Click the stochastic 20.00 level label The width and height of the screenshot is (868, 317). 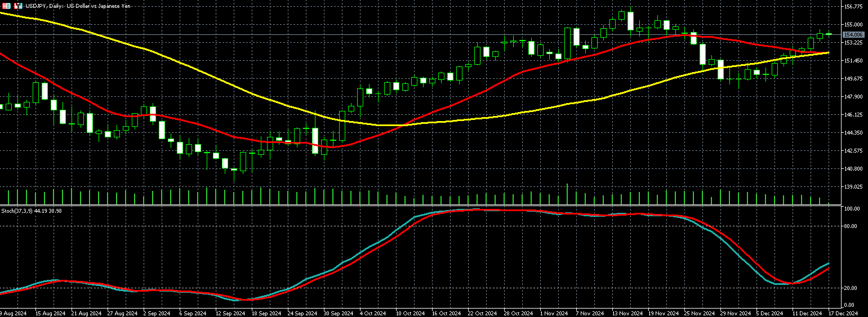coord(851,288)
